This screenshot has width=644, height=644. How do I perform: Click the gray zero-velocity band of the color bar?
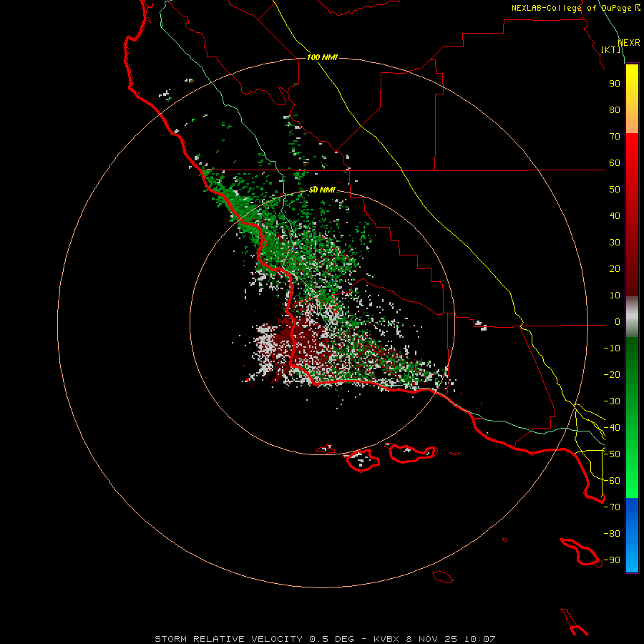[x=632, y=317]
